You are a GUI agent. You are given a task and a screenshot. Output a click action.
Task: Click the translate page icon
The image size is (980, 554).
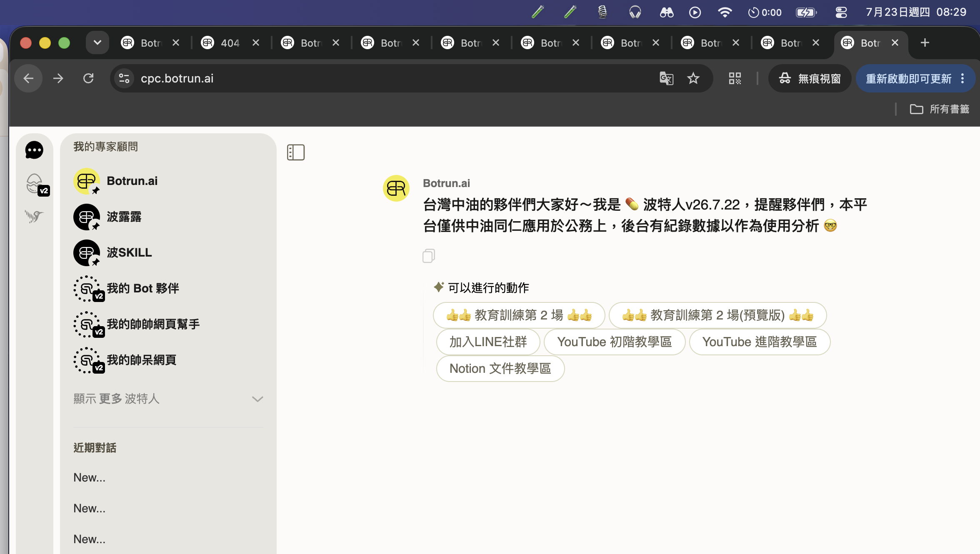pyautogui.click(x=666, y=78)
